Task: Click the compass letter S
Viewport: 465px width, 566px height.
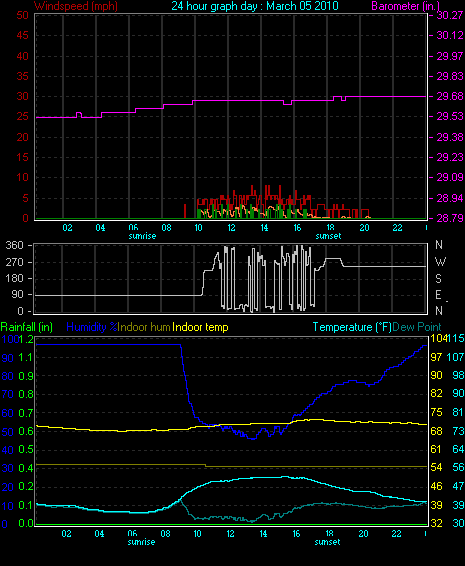Action: tap(438, 278)
